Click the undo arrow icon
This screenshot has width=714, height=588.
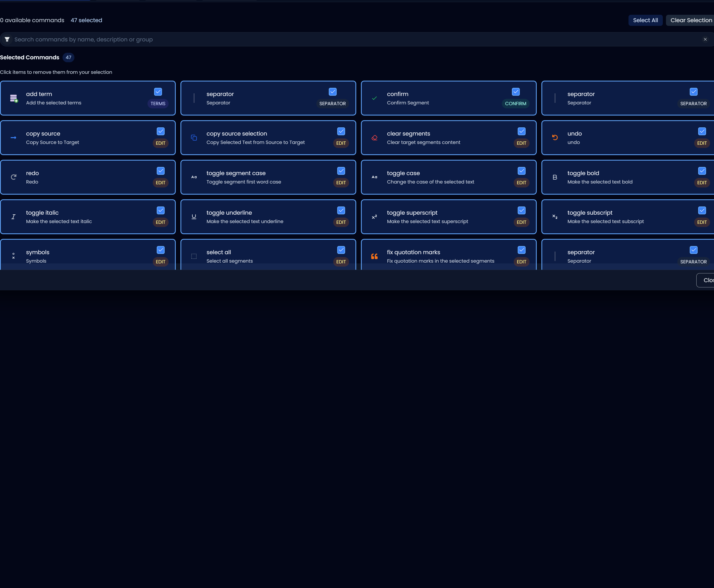pos(555,138)
